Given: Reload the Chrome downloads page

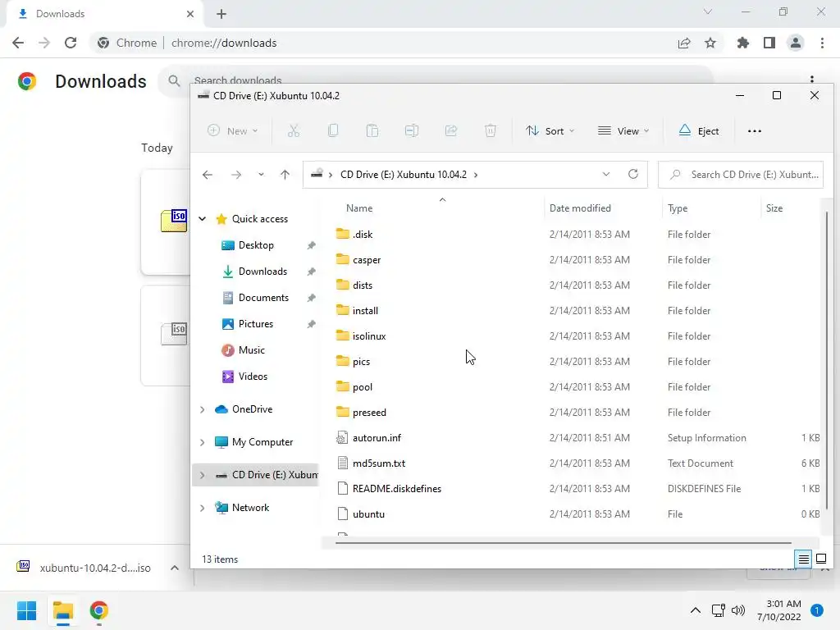Looking at the screenshot, I should tap(71, 43).
